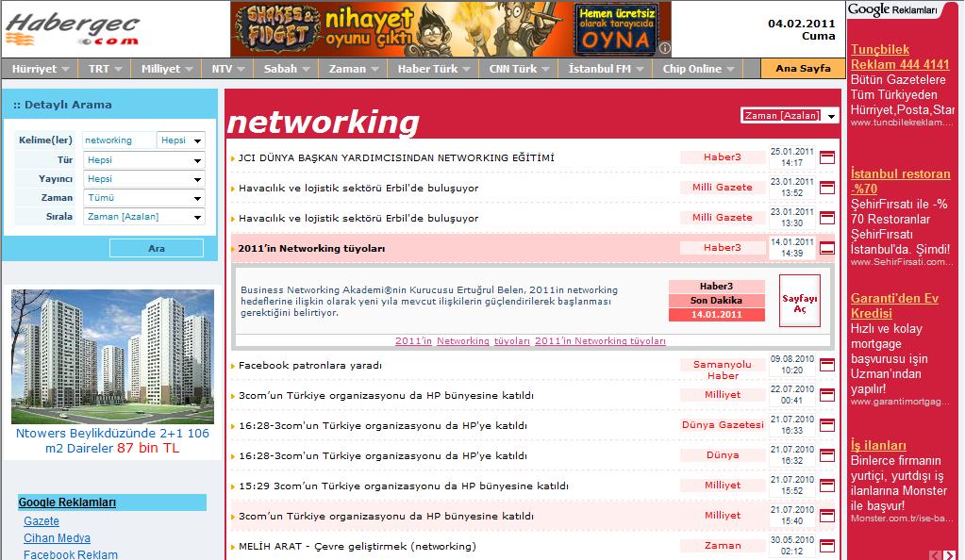Open page icon for Milliyet 15:40 row
The height and width of the screenshot is (560, 965).
pos(827,516)
